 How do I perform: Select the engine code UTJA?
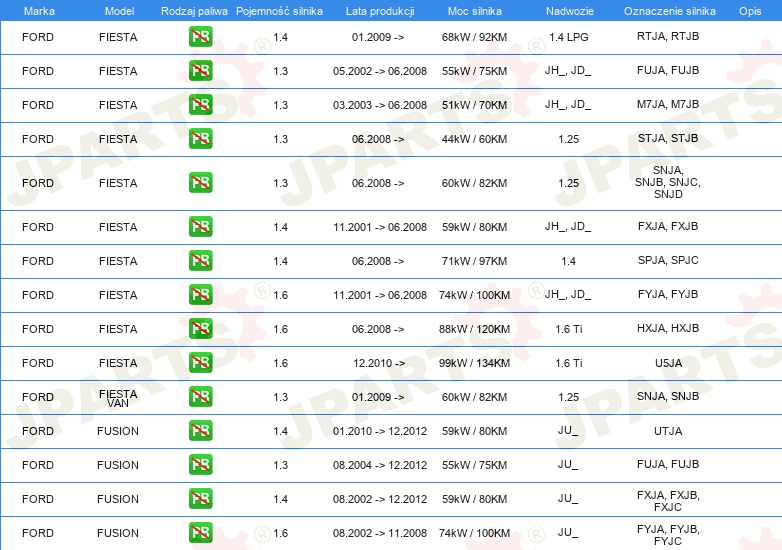point(668,431)
